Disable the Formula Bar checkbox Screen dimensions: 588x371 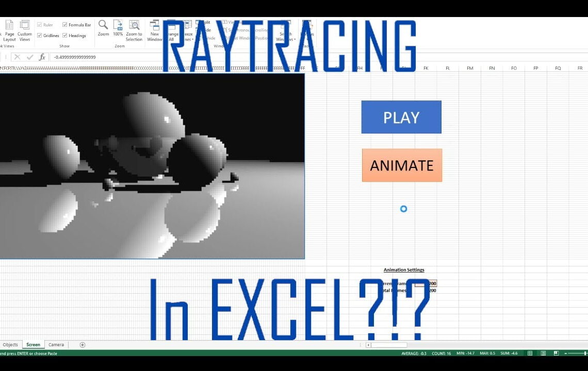65,25
